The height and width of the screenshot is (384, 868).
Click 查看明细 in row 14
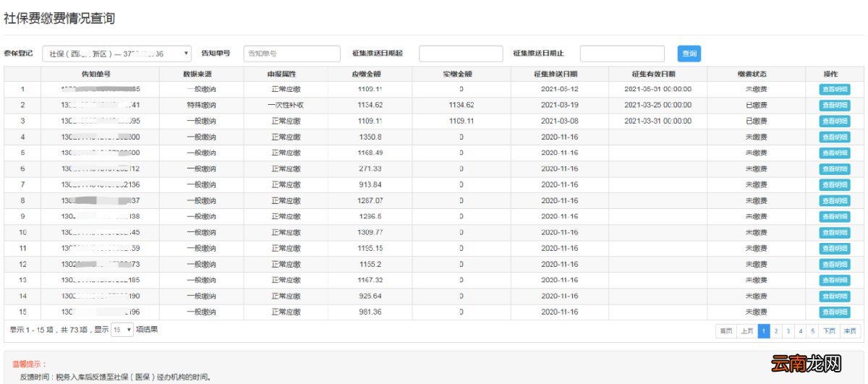[835, 296]
